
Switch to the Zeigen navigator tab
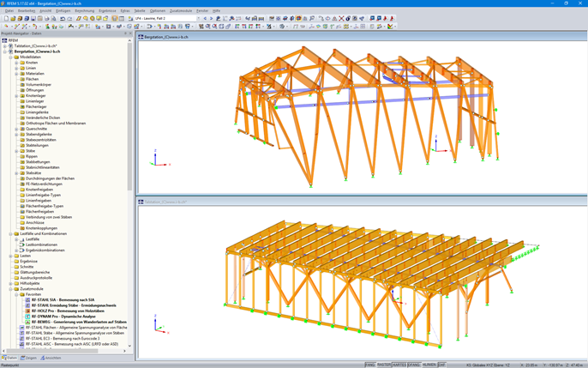[28, 358]
